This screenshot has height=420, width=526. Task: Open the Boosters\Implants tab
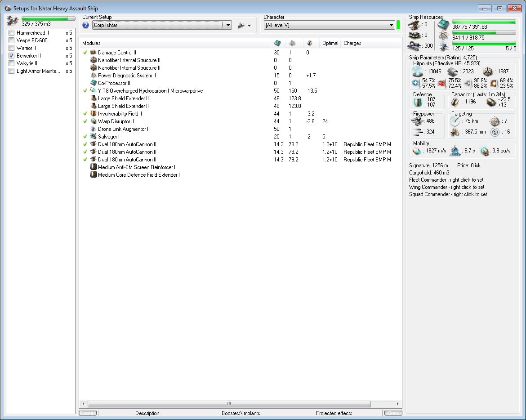tap(241, 413)
